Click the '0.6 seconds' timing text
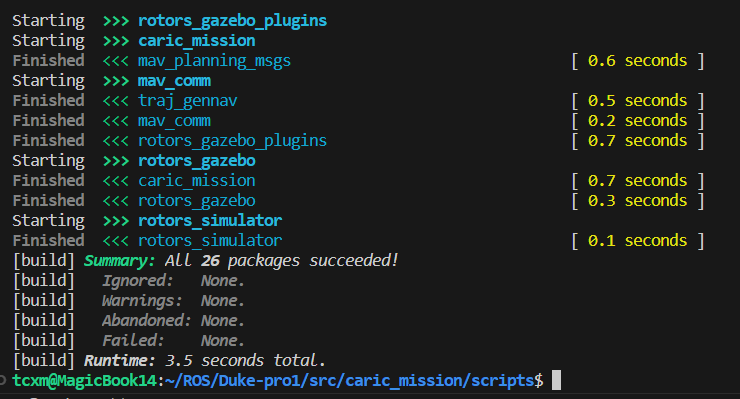Image resolution: width=740 pixels, height=399 pixels. tap(637, 61)
